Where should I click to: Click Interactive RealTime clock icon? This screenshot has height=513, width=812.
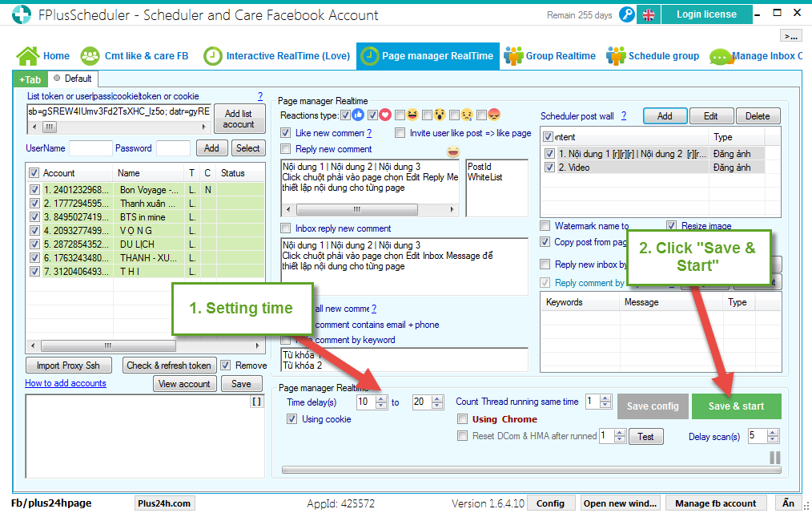click(212, 56)
